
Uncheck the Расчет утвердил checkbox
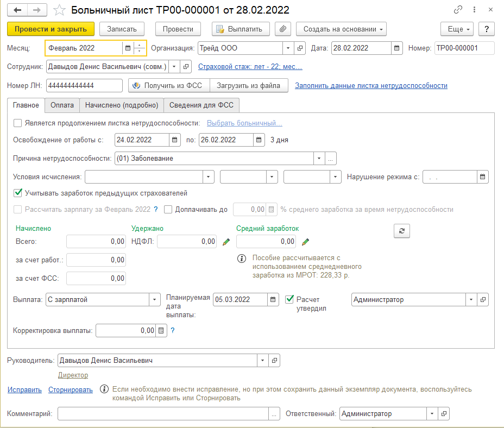(x=289, y=299)
